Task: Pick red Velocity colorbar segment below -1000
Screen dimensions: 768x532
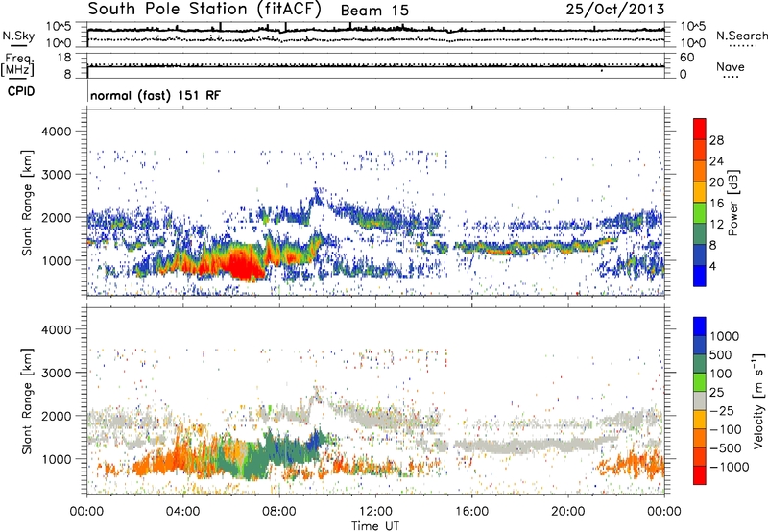Action: pos(700,475)
